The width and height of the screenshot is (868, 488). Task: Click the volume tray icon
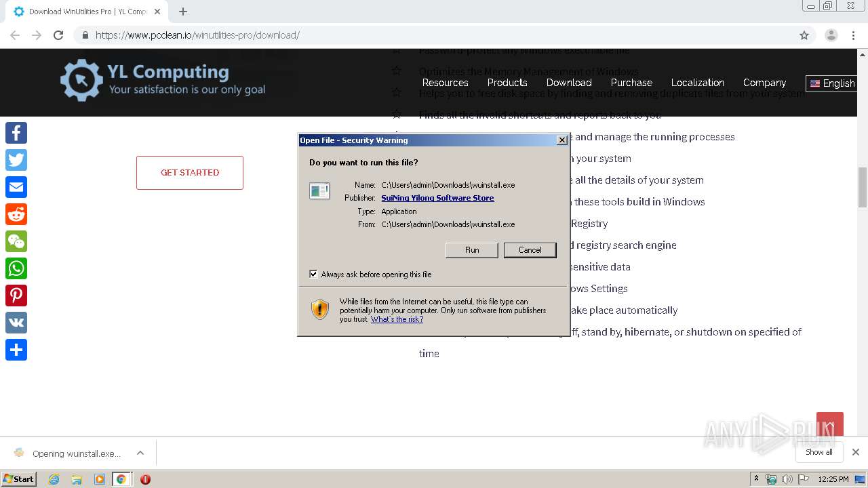(787, 479)
